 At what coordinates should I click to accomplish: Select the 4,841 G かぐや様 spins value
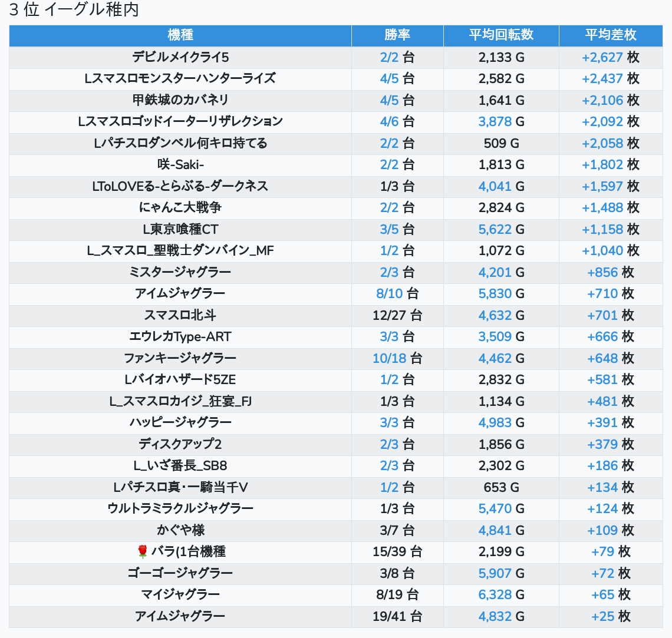coord(495,530)
